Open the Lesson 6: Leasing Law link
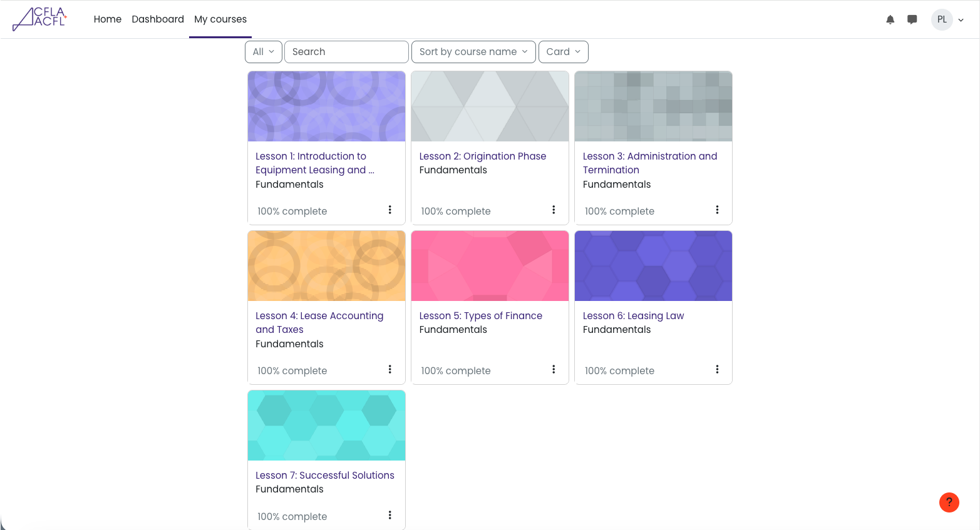This screenshot has height=530, width=980. pos(633,316)
